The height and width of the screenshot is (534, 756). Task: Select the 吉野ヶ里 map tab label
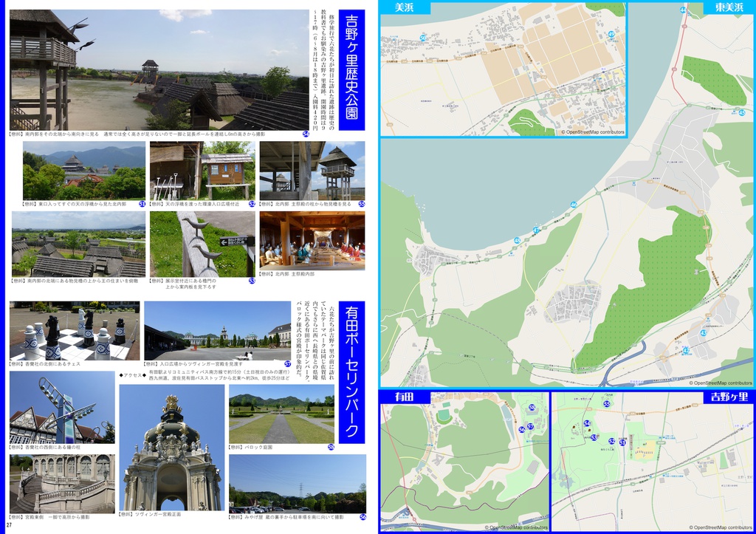click(729, 397)
